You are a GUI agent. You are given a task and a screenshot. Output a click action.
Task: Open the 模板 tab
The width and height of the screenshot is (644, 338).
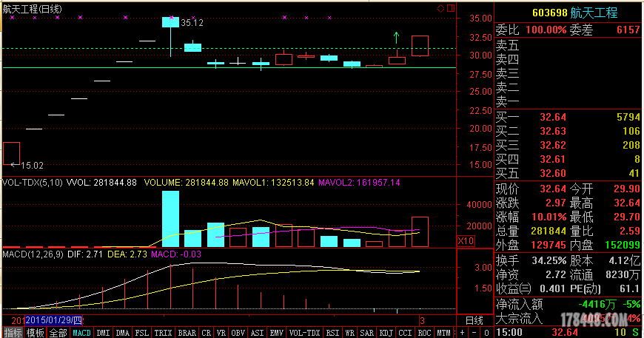(35, 333)
